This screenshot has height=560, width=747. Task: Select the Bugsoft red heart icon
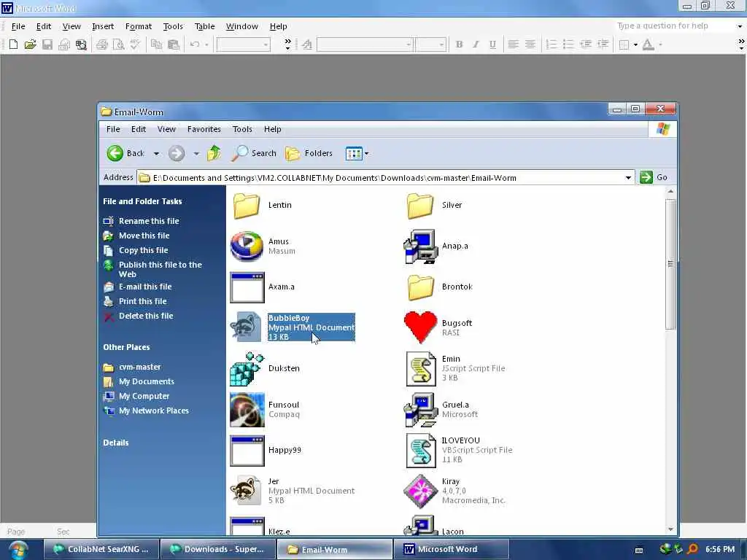[x=420, y=327]
